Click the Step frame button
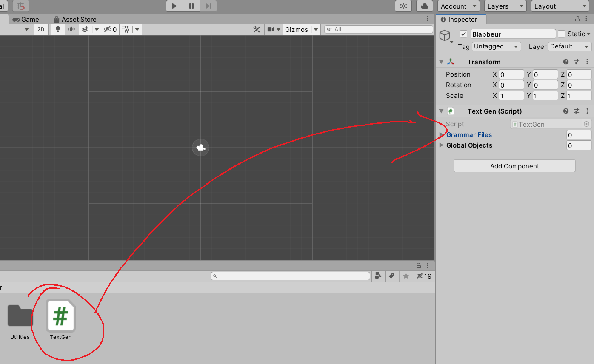The width and height of the screenshot is (594, 364). coord(208,6)
